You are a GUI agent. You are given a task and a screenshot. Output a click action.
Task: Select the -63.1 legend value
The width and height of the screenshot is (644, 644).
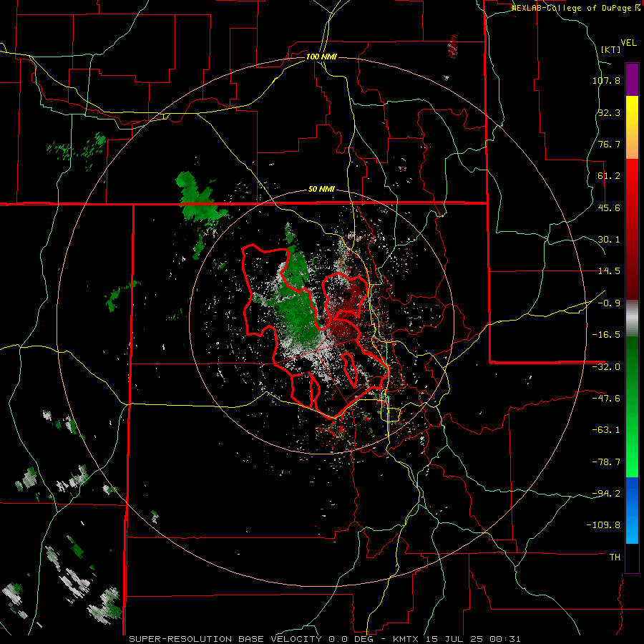[x=606, y=430]
